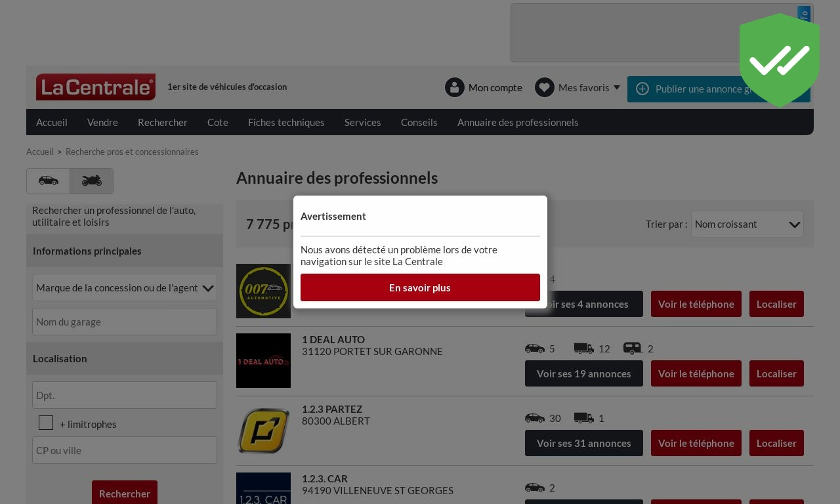Screen dimensions: 840x504
Task: Focus the Dpt. department field
Action: coord(125,395)
